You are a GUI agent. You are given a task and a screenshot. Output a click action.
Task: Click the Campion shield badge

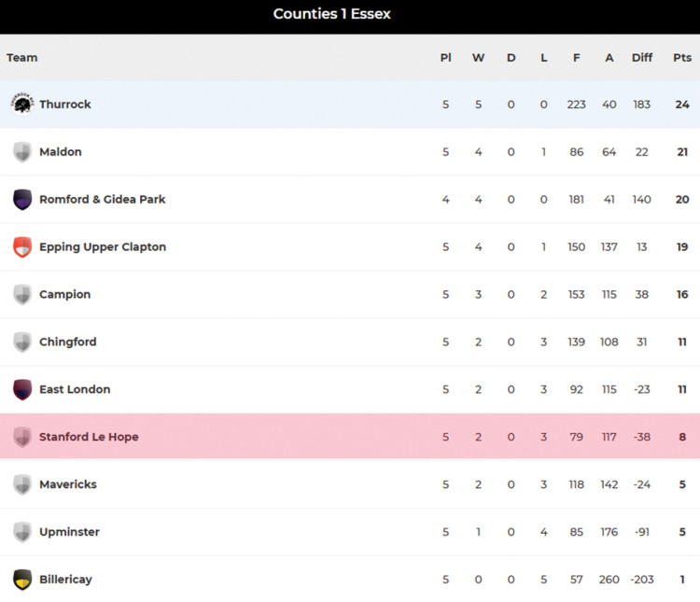tap(22, 295)
